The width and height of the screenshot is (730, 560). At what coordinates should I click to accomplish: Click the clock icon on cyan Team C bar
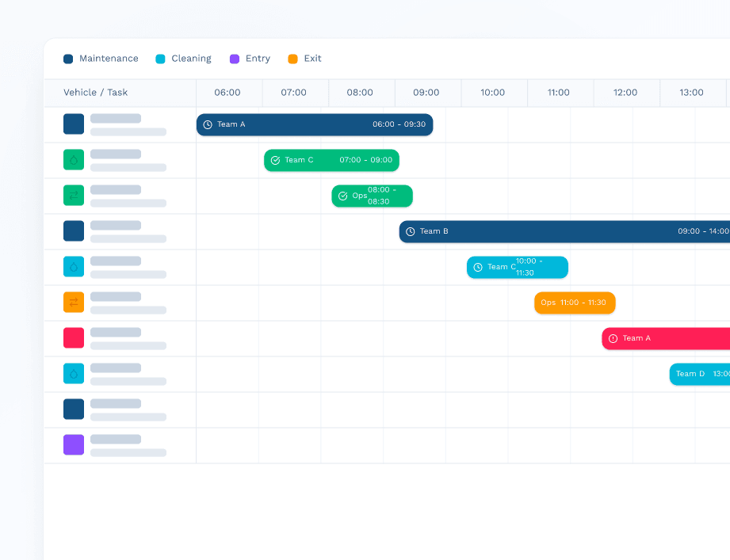[478, 267]
